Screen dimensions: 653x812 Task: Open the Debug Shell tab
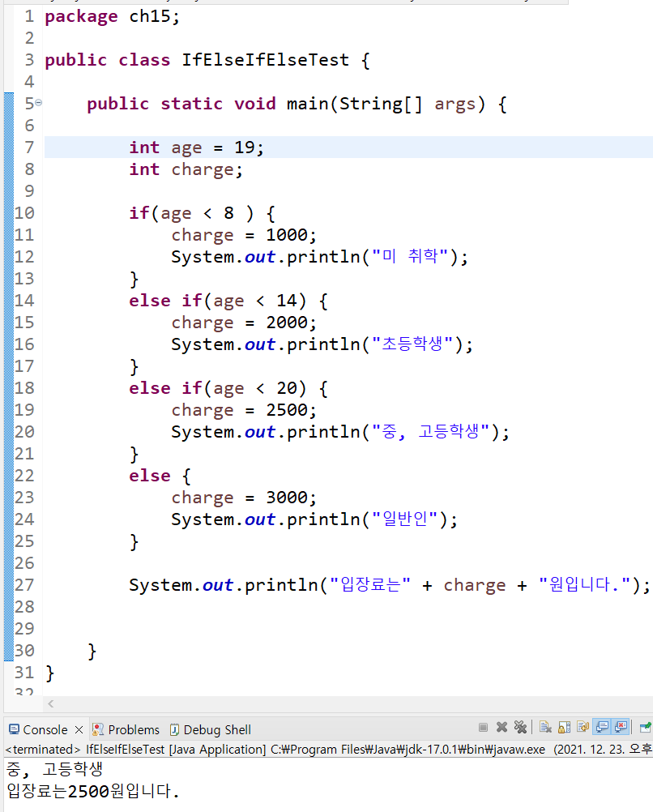click(217, 729)
